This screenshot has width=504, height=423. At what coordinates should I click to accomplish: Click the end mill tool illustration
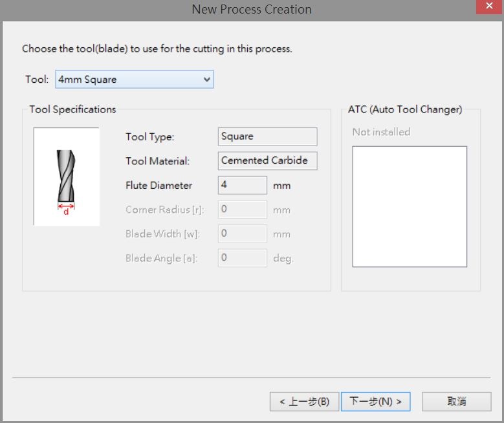pos(67,177)
